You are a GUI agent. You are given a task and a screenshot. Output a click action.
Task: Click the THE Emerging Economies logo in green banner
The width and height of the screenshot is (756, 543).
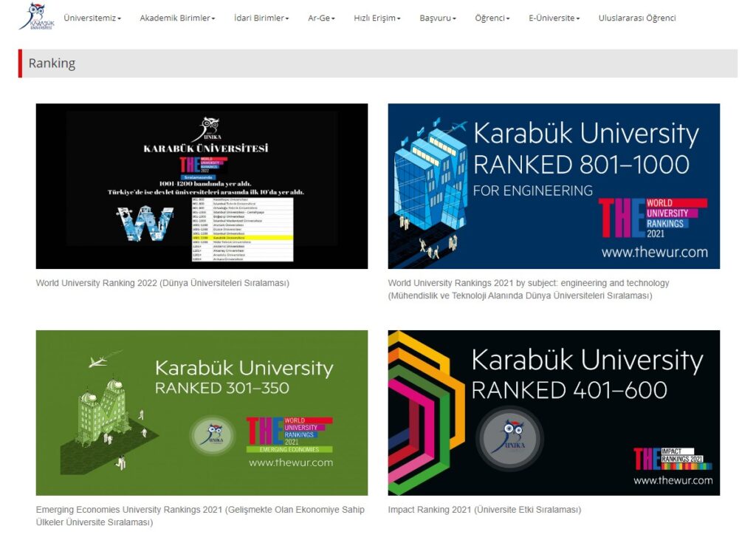[289, 434]
